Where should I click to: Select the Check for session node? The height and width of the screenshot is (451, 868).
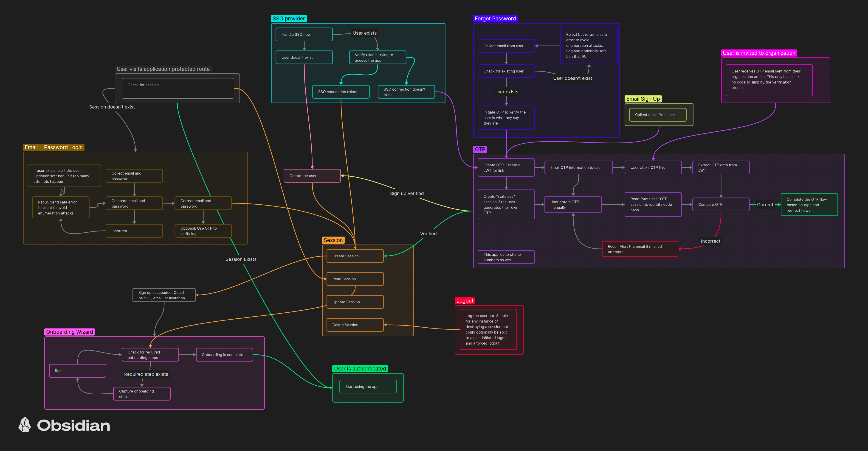point(178,88)
